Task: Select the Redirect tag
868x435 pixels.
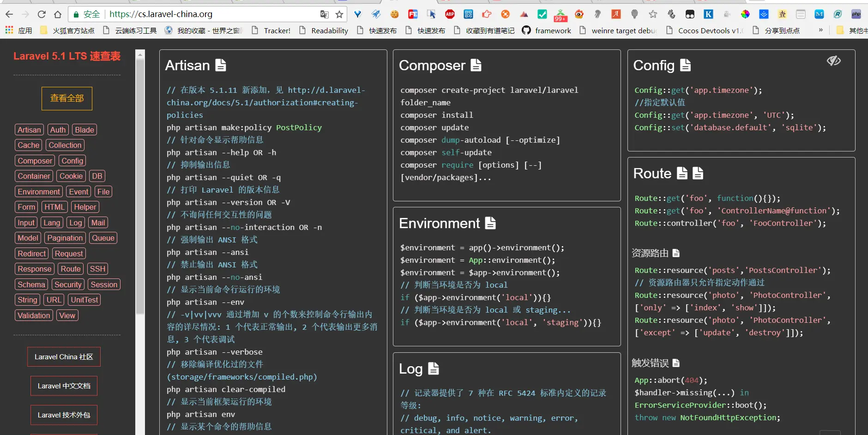Action: 32,254
